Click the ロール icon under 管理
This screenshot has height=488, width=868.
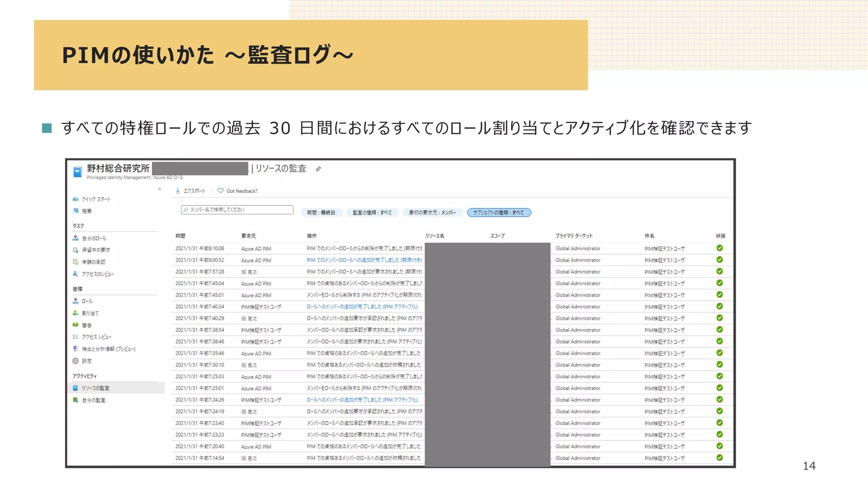pos(75,301)
